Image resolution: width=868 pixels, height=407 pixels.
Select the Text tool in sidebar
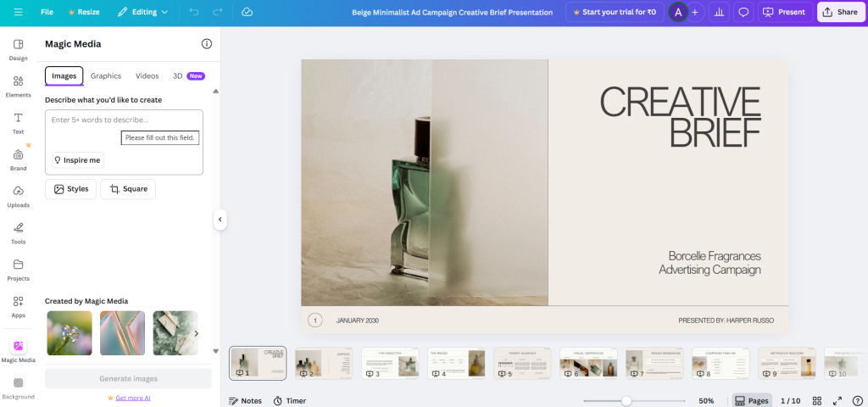coord(19,123)
